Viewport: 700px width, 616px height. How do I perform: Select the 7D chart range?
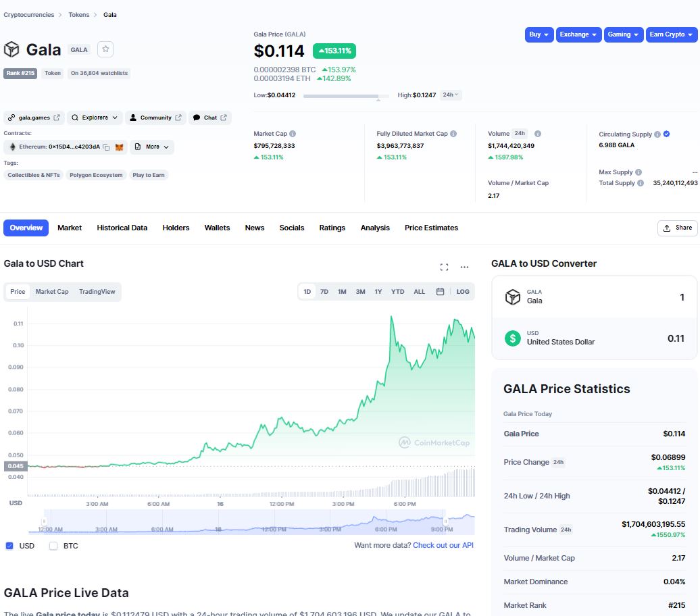click(324, 292)
